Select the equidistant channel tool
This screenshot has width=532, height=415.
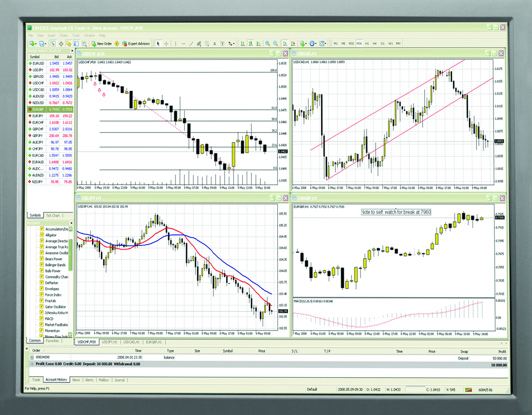199,44
